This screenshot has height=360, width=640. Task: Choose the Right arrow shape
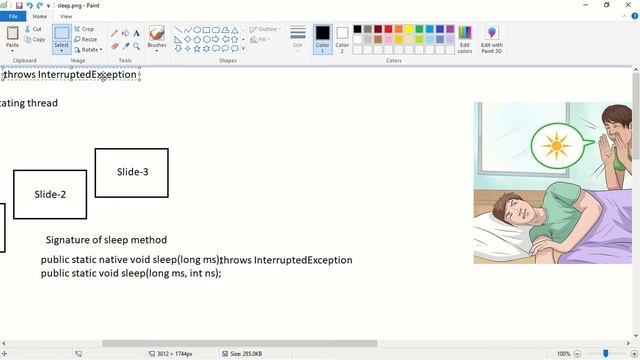click(x=216, y=39)
